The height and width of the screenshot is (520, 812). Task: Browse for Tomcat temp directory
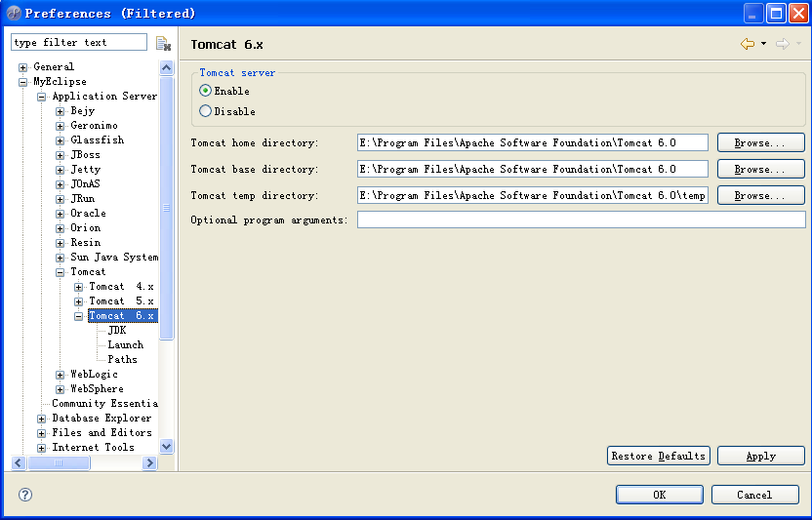coord(760,195)
